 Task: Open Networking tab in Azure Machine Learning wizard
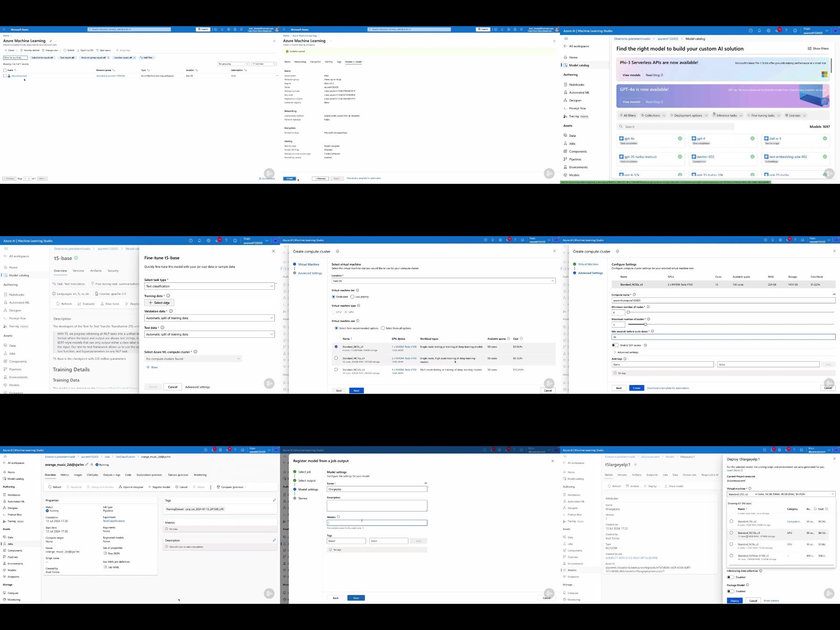click(x=300, y=62)
